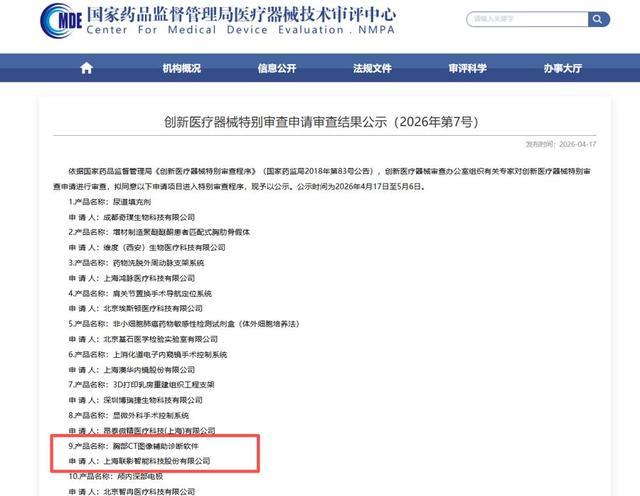
Task: Open the 法规文件 menu
Action: (372, 68)
